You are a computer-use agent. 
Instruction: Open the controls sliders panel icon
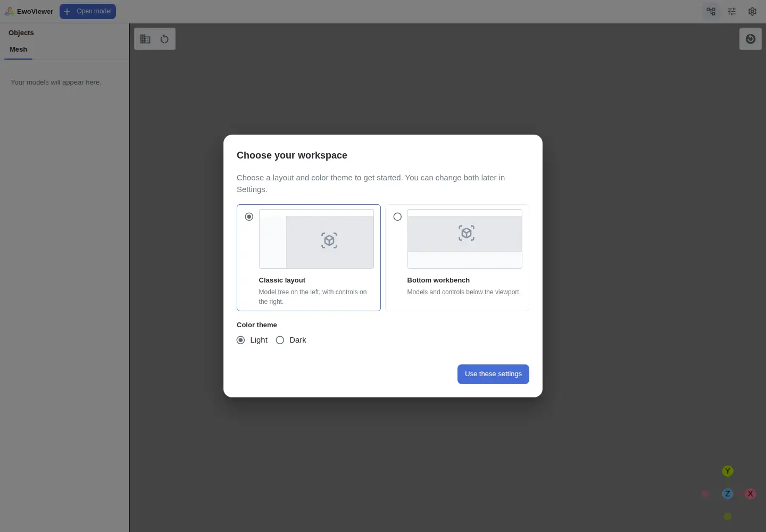click(732, 11)
